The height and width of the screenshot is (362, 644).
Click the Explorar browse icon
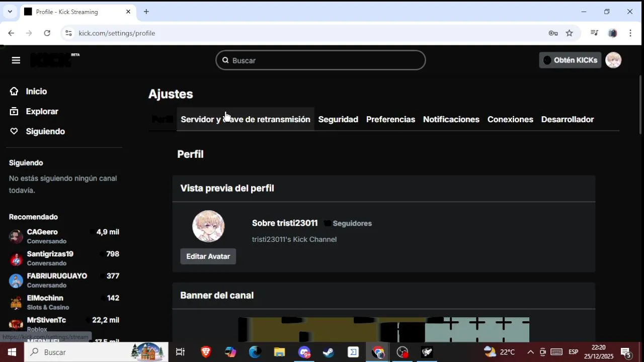(14, 112)
